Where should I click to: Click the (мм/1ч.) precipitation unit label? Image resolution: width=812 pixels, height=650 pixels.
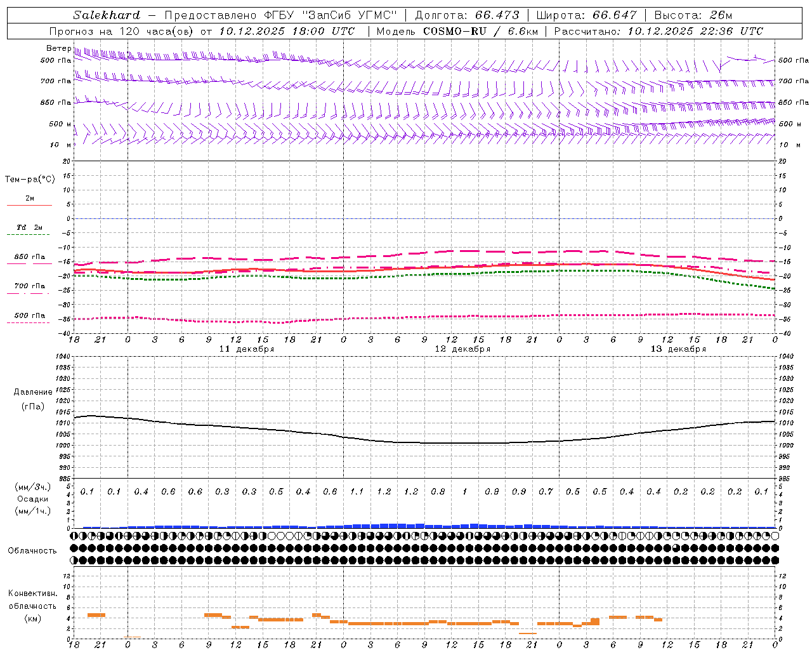[x=33, y=511]
